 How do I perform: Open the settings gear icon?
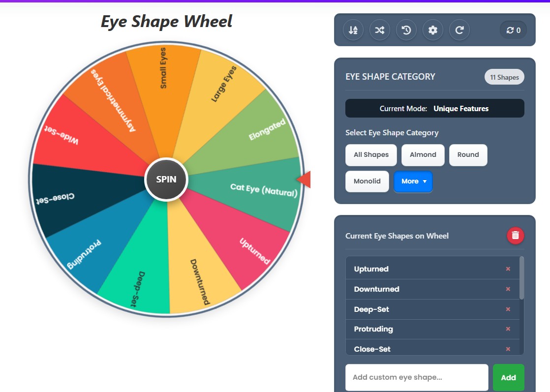433,30
